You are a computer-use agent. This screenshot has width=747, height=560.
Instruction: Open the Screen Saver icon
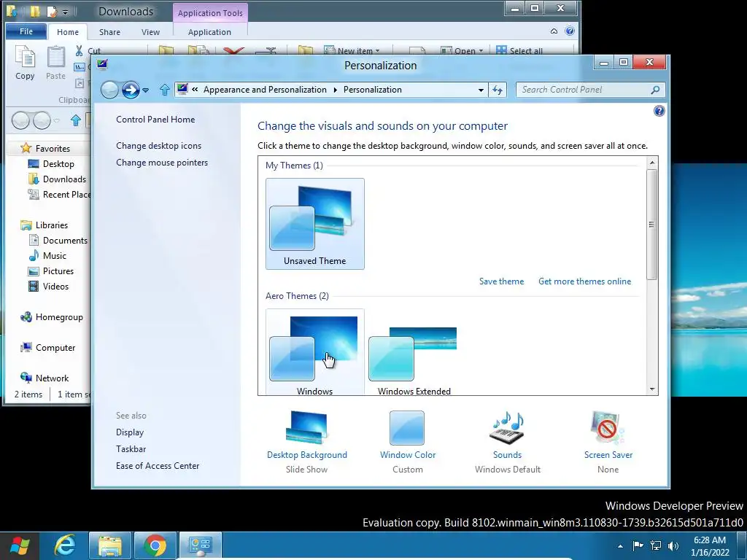608,427
